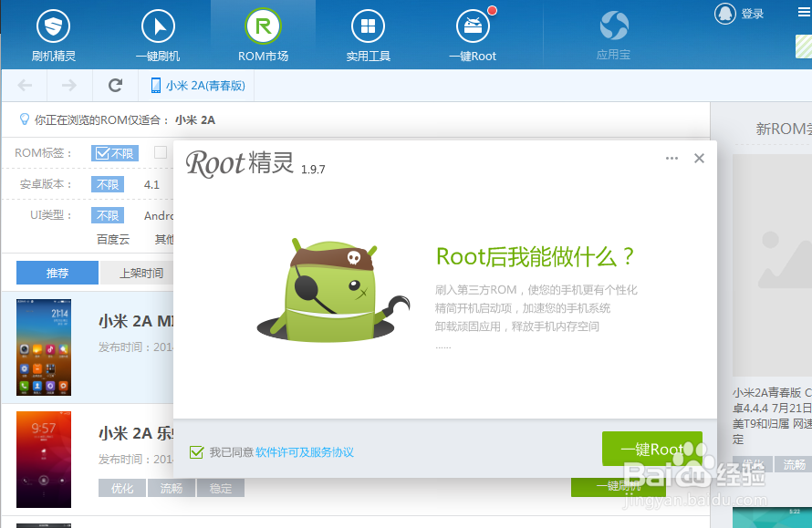This screenshot has height=528, width=812.
Task: Click the light bulb tip icon
Action: pyautogui.click(x=24, y=119)
